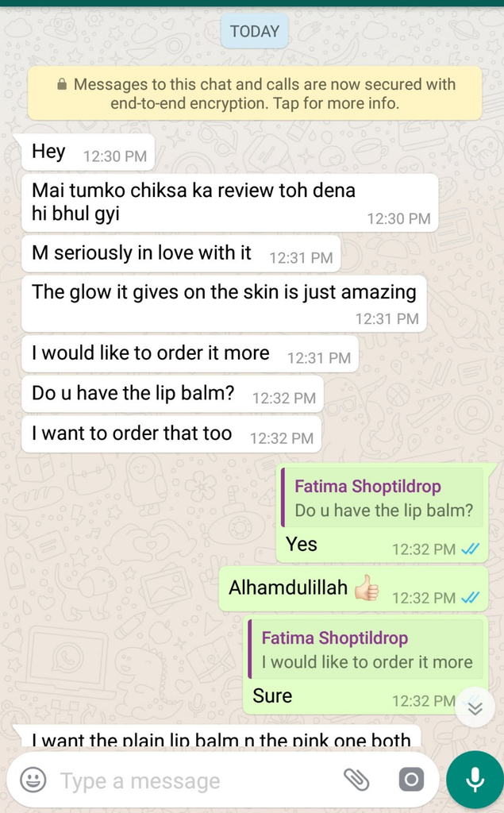Tap the lock icon in encryption notice
This screenshot has width=504, height=813.
point(62,84)
